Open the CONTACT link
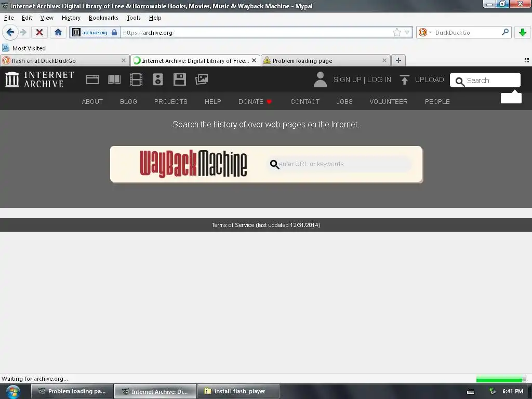Screen dimensions: 532x399 click(304, 101)
